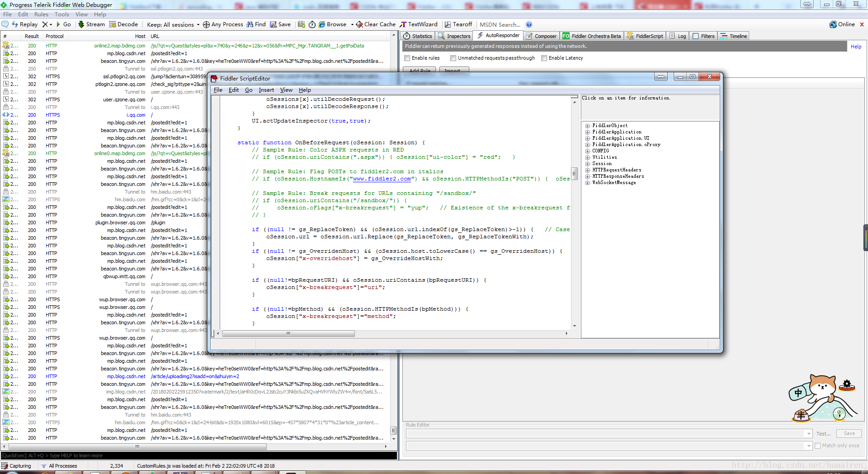
Task: Open ScriptEditor Insert menu
Action: 266,90
